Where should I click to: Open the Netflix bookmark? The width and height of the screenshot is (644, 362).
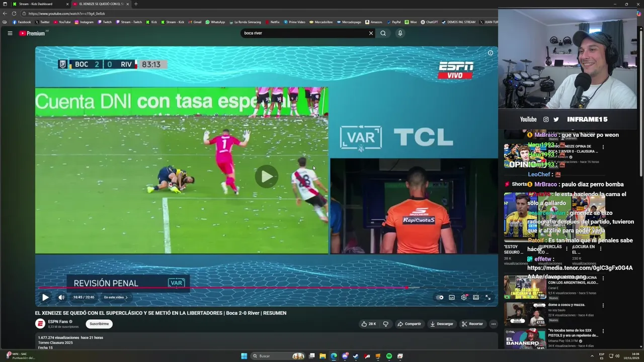(x=272, y=22)
